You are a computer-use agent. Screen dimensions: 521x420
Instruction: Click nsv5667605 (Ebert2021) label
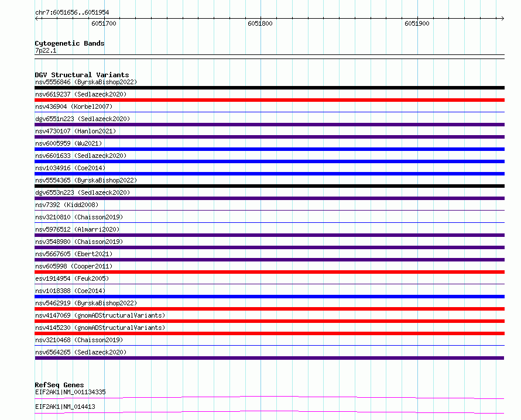click(x=74, y=254)
